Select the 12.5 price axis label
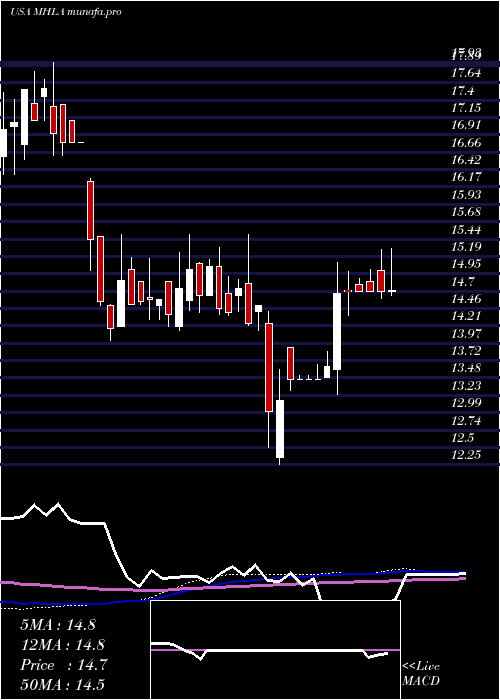 click(462, 438)
